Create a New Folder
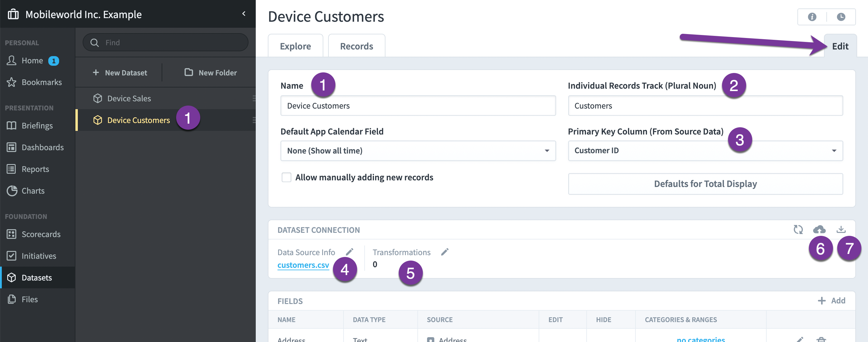The image size is (868, 342). [211, 73]
